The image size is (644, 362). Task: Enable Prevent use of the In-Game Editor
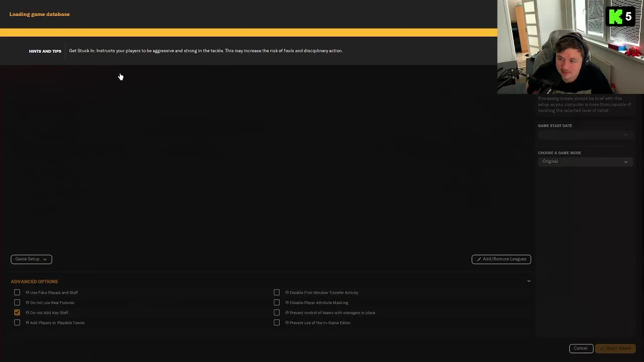click(277, 323)
